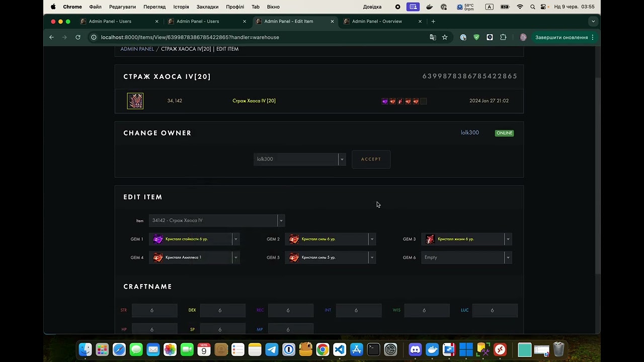This screenshot has height=362, width=644.
Task: Open Terminal from the Dock
Action: pyautogui.click(x=373, y=349)
